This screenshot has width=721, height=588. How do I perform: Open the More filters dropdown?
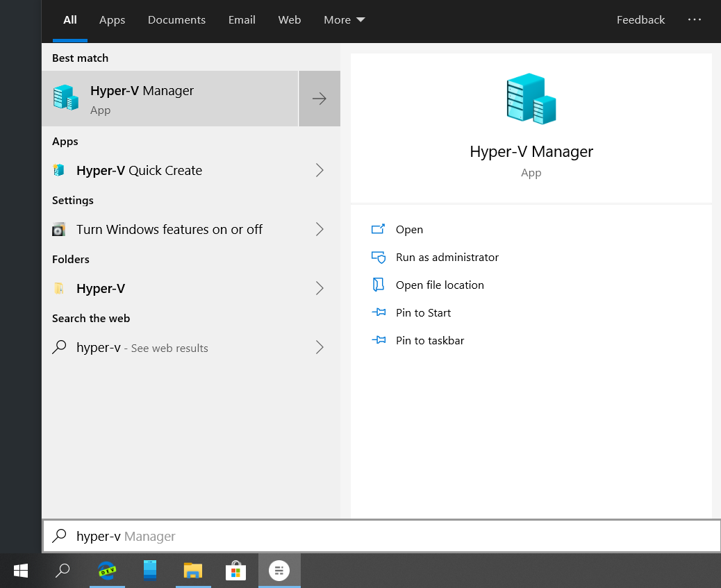click(344, 19)
